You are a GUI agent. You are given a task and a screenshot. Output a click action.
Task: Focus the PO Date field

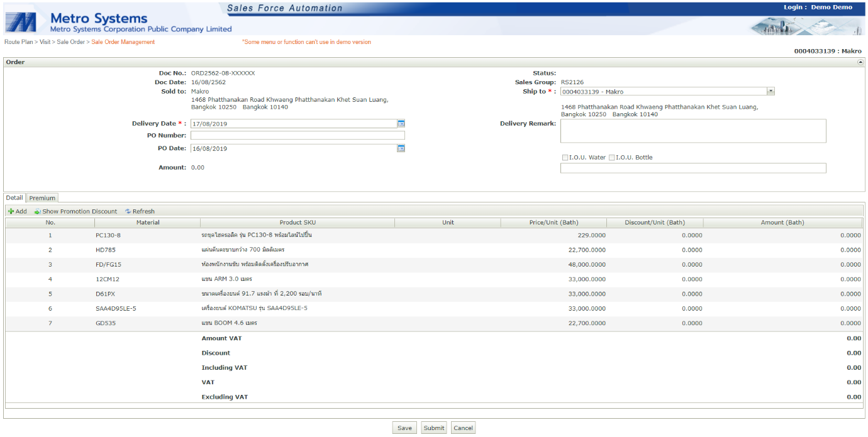tap(294, 148)
